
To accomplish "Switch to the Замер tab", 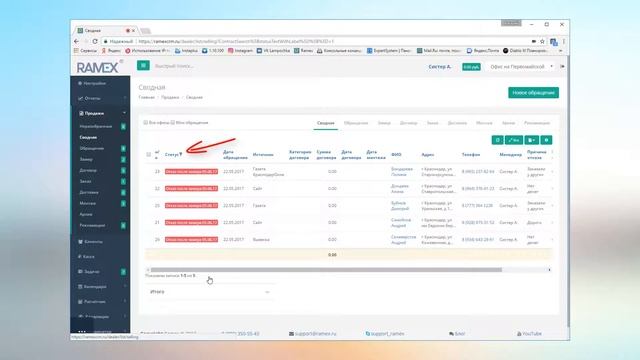I will (384, 123).
